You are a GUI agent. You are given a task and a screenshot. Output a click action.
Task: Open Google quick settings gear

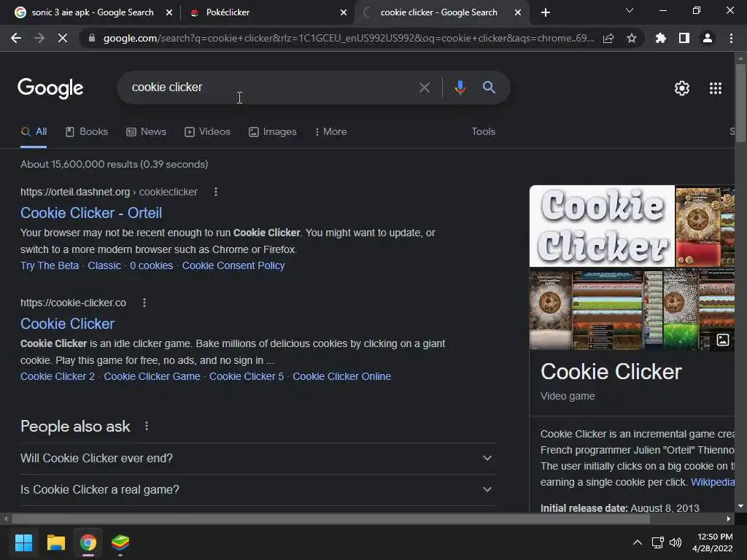click(682, 88)
